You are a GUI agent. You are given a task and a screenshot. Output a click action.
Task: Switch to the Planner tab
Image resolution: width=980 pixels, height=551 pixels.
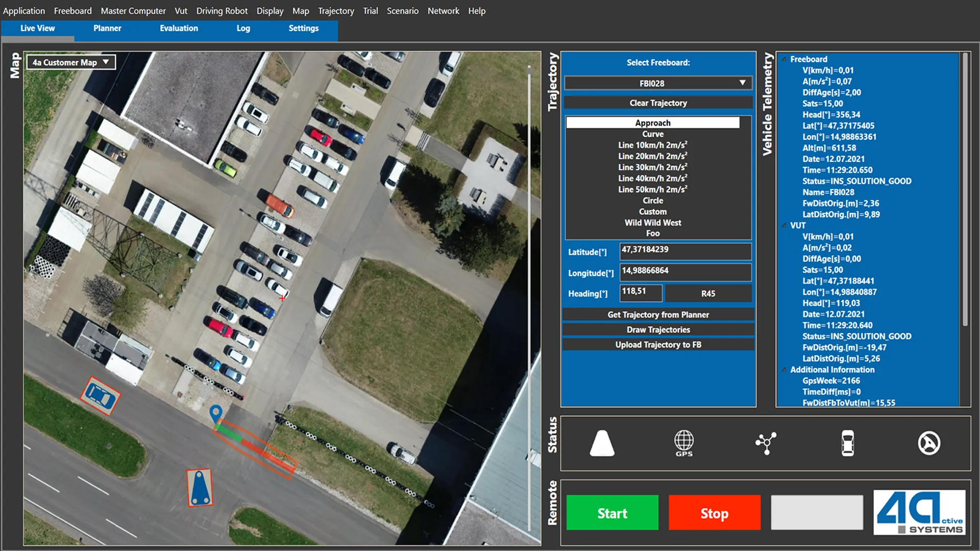[107, 28]
